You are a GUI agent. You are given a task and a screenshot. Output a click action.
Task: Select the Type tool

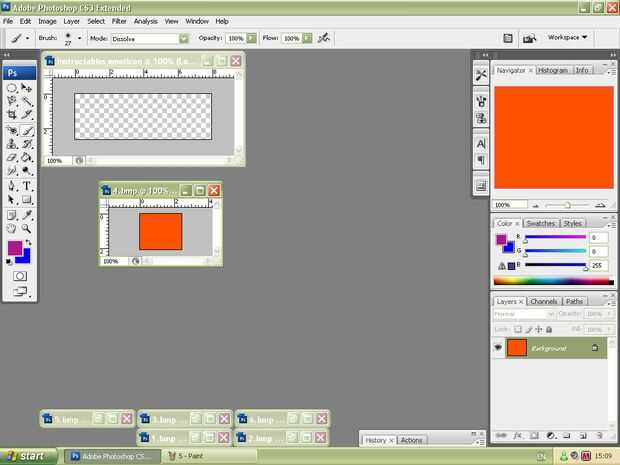point(26,186)
